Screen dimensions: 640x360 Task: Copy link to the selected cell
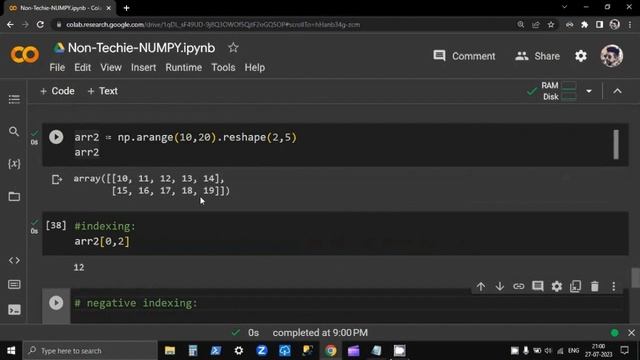[518, 287]
